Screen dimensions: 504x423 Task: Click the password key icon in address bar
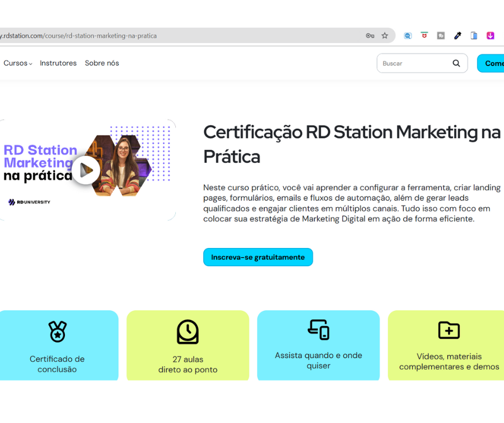[x=369, y=36]
